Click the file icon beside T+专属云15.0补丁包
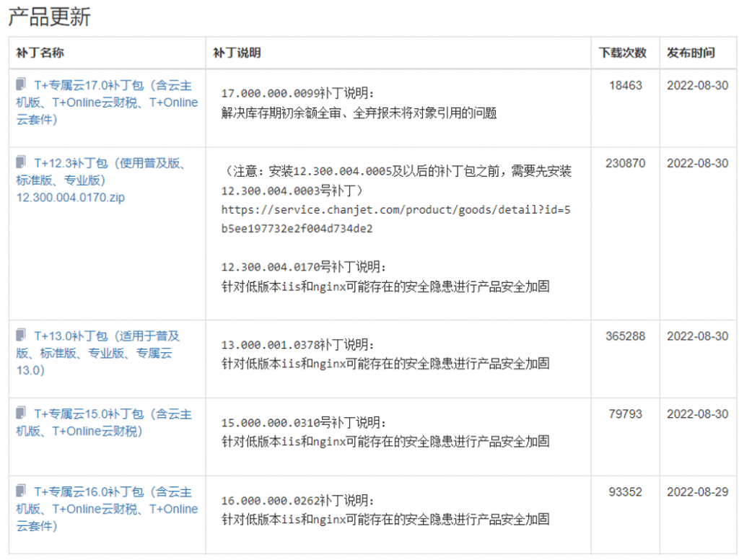The height and width of the screenshot is (560, 739). [x=21, y=414]
